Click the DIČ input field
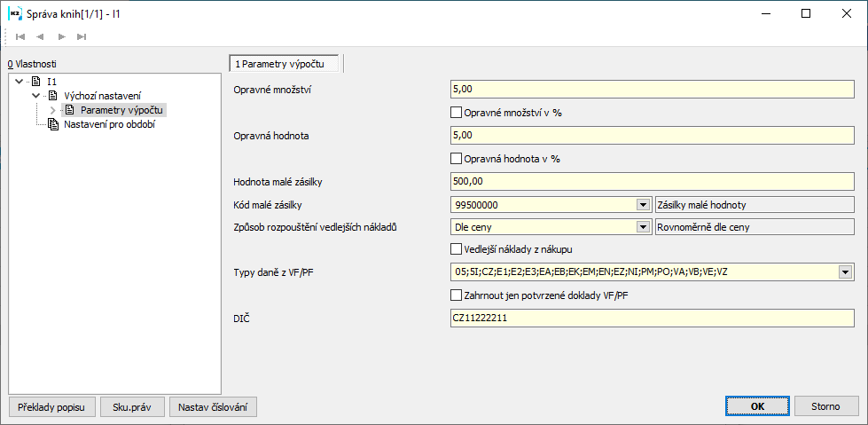 (653, 318)
